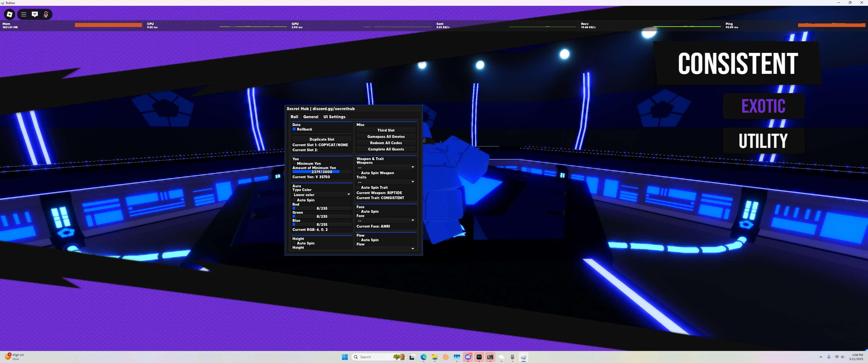Enable the Auto Spin Weapon checkbox

tap(358, 173)
